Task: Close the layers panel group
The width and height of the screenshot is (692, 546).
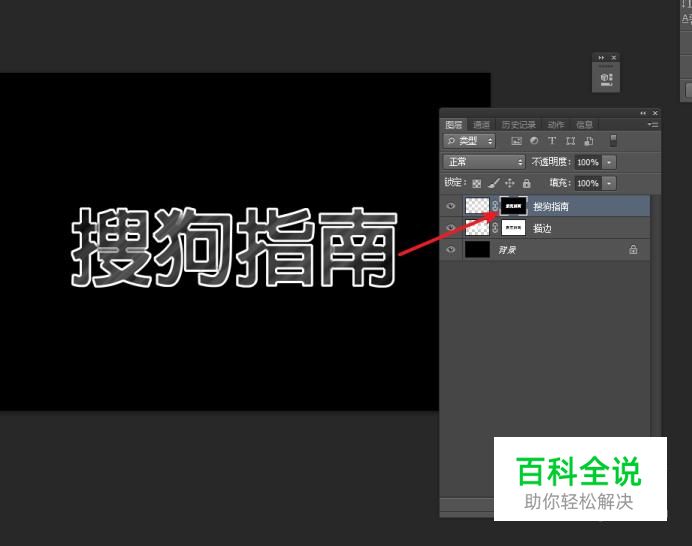Action: [655, 113]
